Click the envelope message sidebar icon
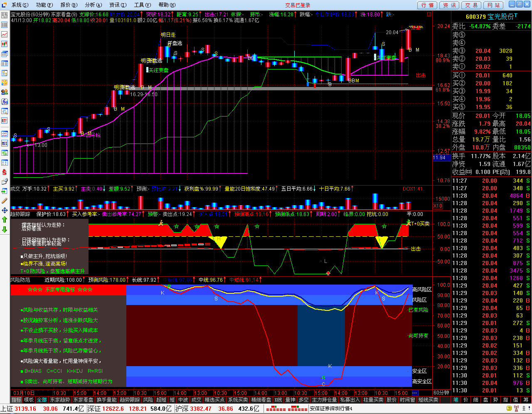532x414 pixels. 5,82
